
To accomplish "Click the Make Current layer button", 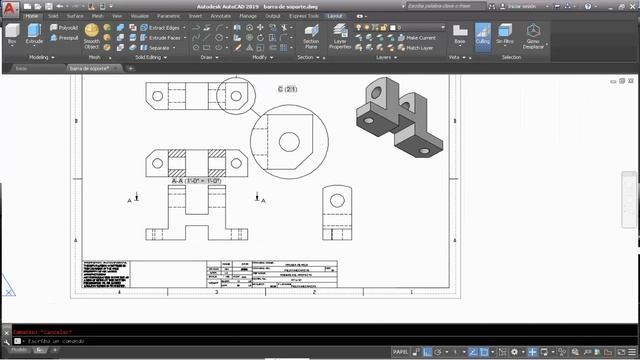I will coord(417,38).
